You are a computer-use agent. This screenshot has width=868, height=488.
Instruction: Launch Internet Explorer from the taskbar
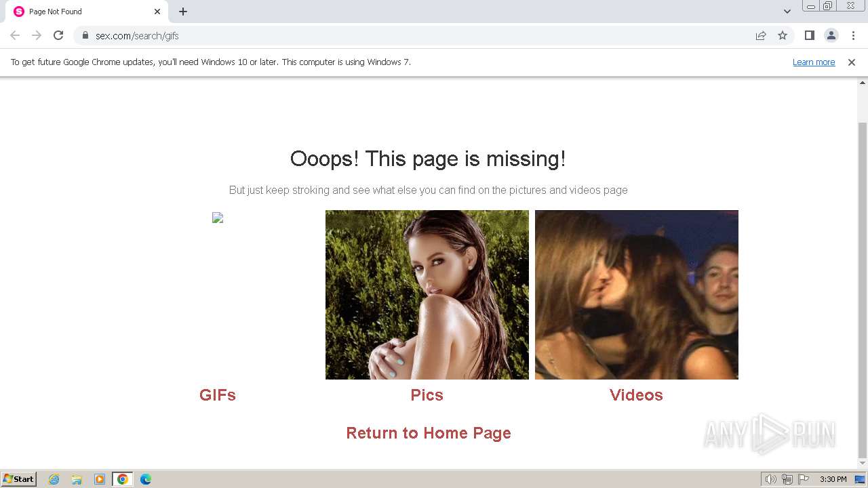coord(54,479)
